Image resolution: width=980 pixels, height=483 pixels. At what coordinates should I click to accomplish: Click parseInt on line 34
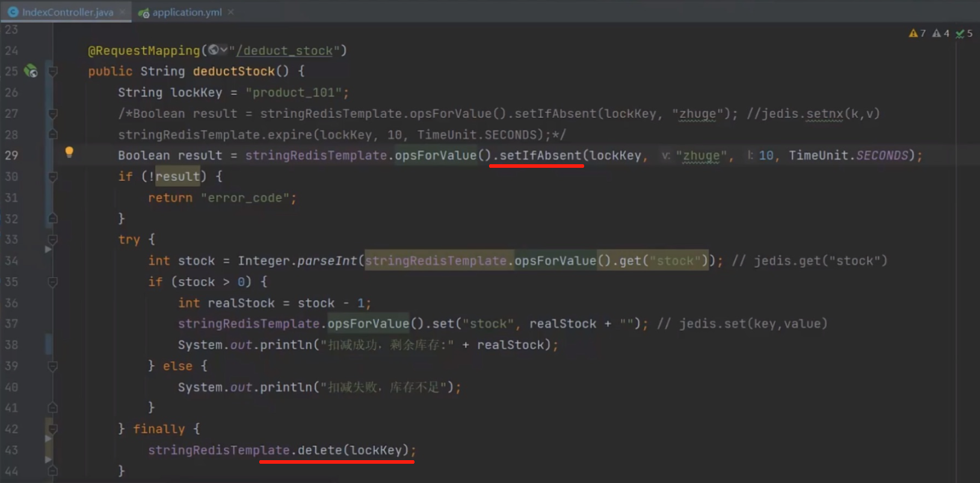(327, 261)
